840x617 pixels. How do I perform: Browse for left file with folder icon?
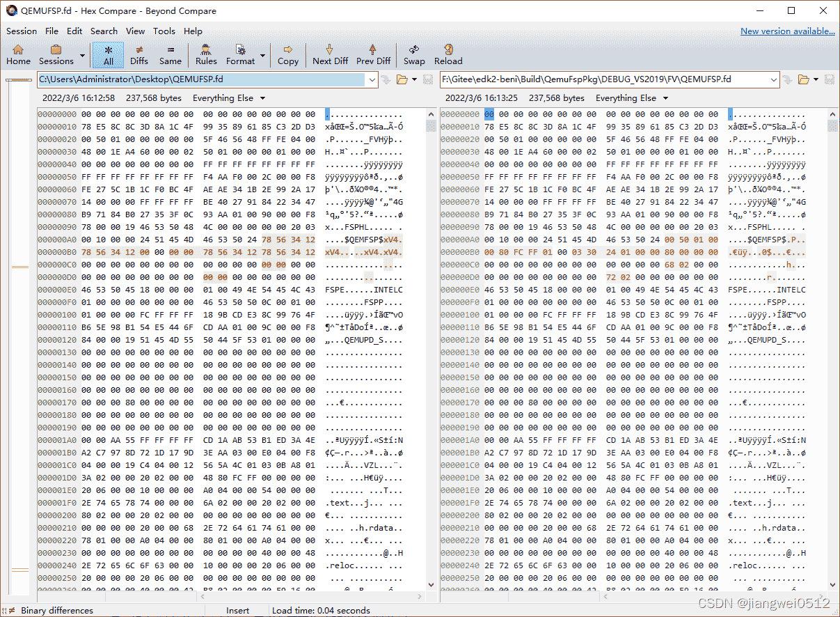click(402, 79)
